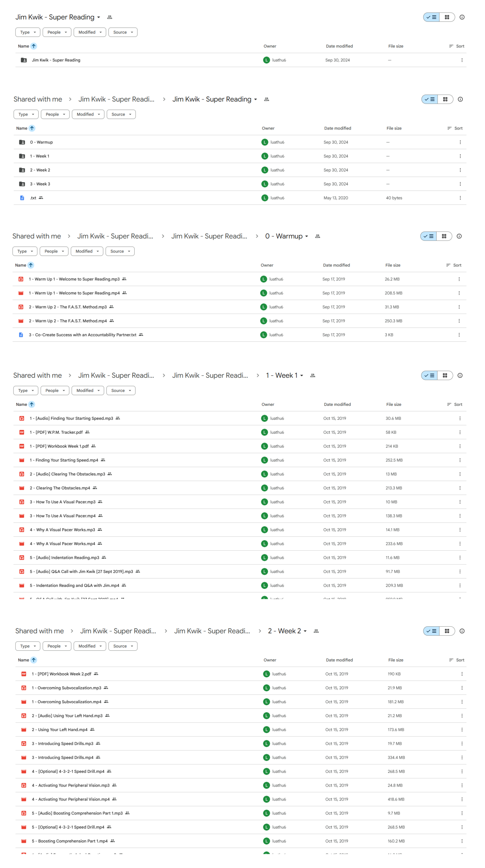Switch the 0 - Warmup view to grid layout
Screen dimensions: 485x868
[x=444, y=236]
